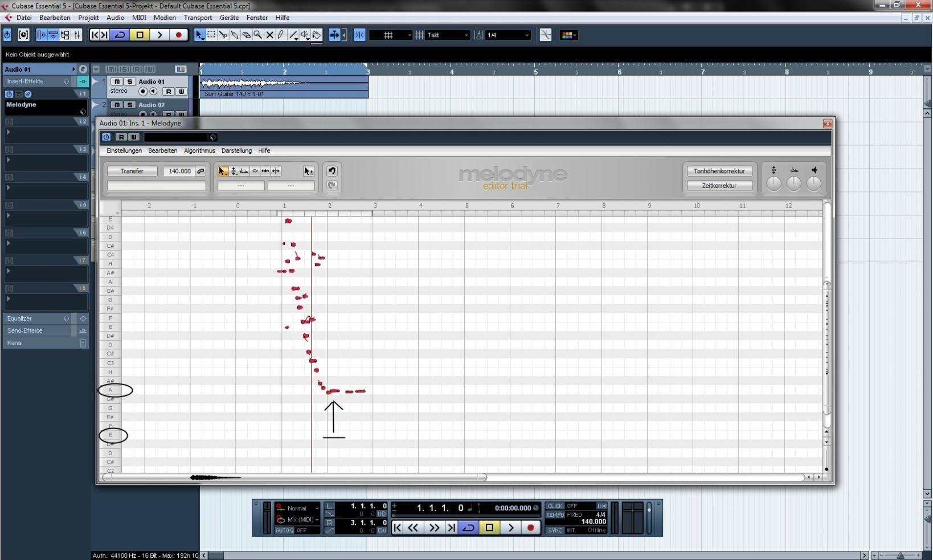This screenshot has height=560, width=933.
Task: Select the Object Selection arrow tool in Cubase toolbar
Action: tap(199, 35)
